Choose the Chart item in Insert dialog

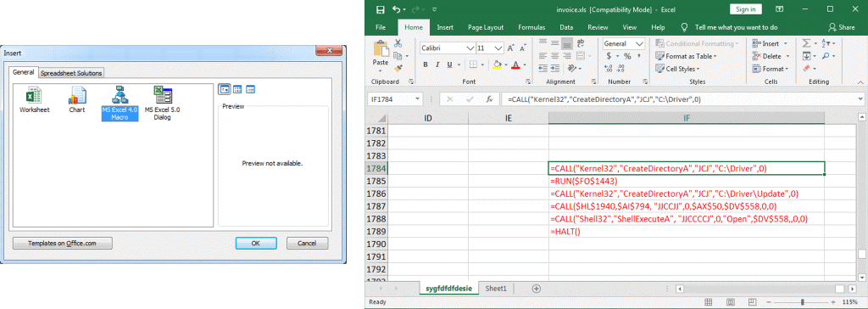tap(77, 100)
